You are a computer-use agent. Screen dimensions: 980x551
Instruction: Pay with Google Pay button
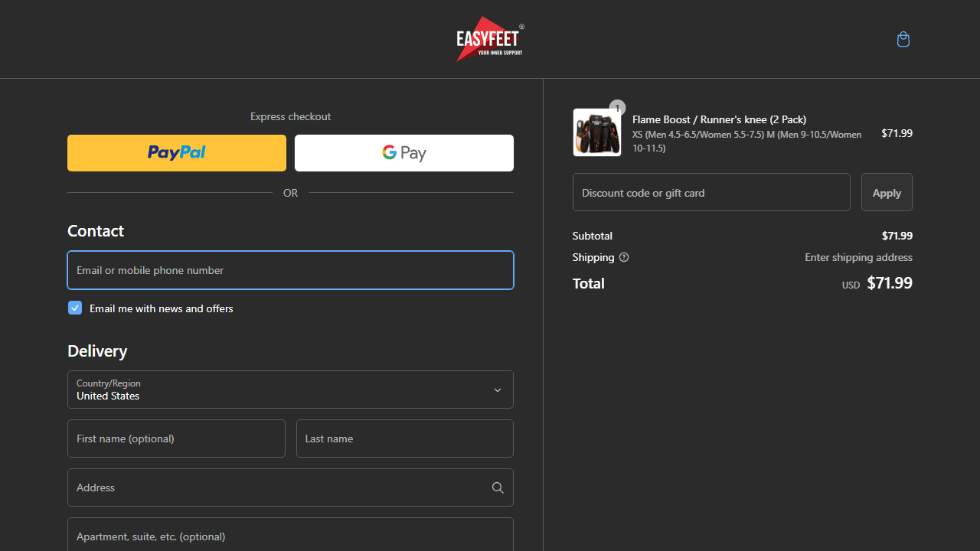pyautogui.click(x=404, y=153)
